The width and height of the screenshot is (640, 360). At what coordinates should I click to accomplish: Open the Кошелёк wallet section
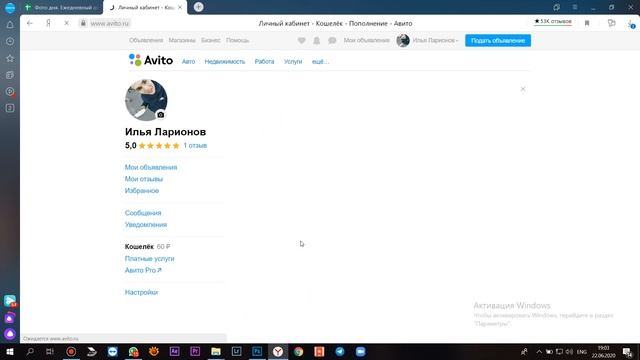[139, 247]
